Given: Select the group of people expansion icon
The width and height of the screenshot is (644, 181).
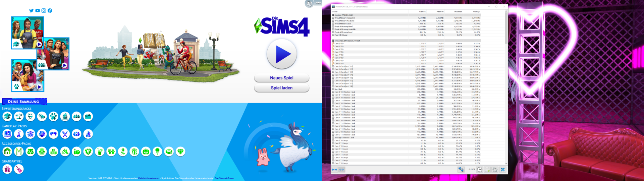Looking at the screenshot, I should click(x=76, y=116).
